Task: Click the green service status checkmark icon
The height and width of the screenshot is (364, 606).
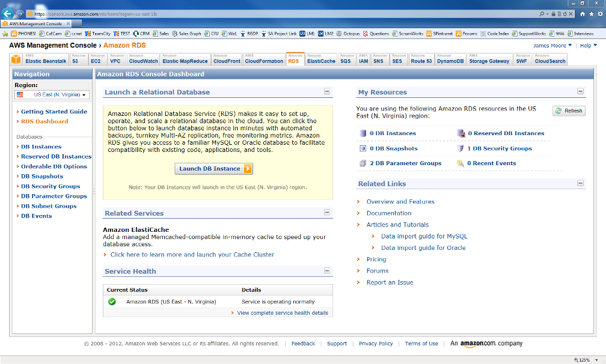Action: click(x=112, y=302)
